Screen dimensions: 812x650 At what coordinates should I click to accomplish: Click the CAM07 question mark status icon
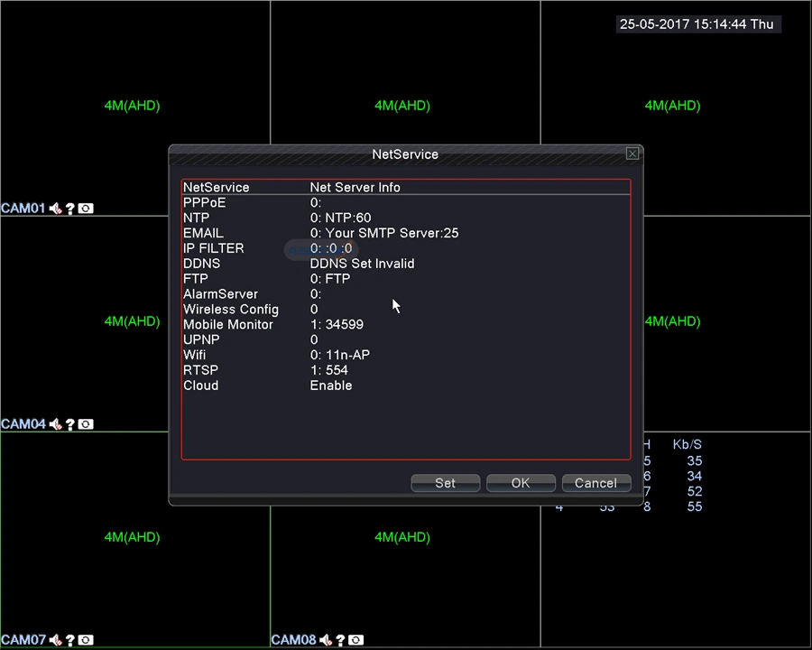coord(70,640)
